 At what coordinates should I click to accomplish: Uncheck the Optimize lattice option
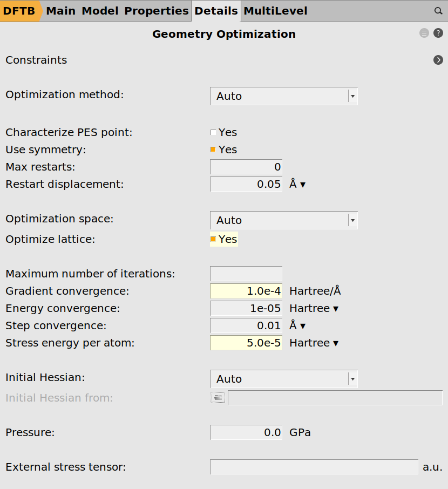coord(213,239)
